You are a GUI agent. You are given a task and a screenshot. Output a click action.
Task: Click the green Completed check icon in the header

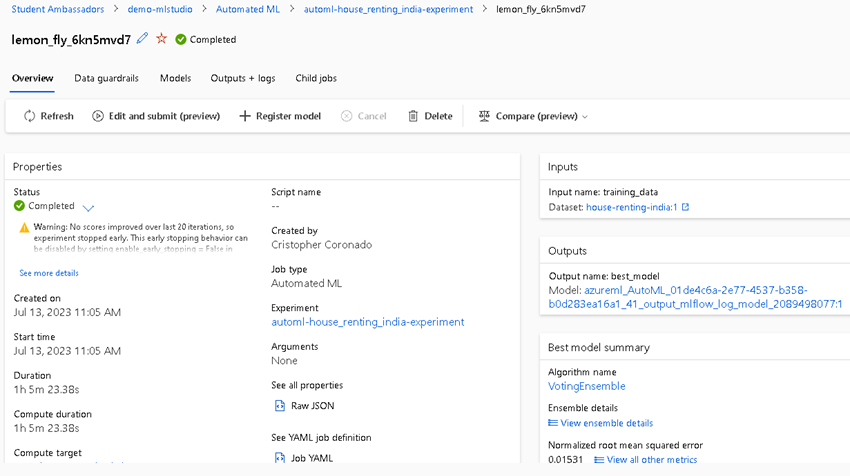(x=181, y=40)
